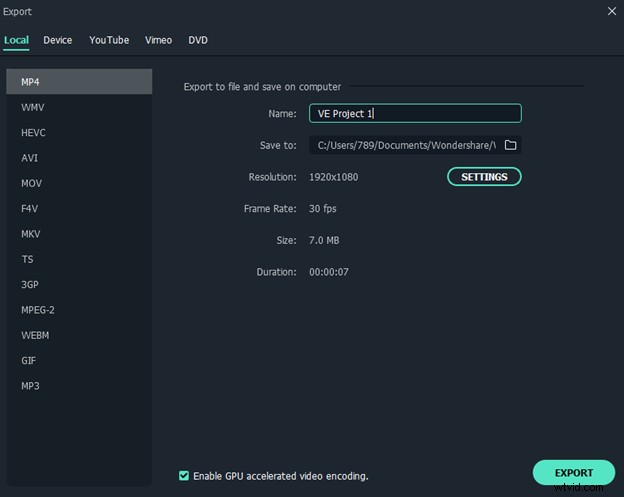Open resolution SETTINGS
This screenshot has width=624, height=497.
click(x=484, y=177)
